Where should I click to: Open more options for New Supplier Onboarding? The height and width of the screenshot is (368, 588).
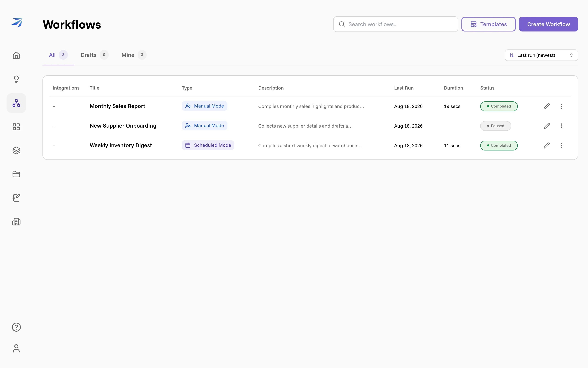tap(561, 126)
